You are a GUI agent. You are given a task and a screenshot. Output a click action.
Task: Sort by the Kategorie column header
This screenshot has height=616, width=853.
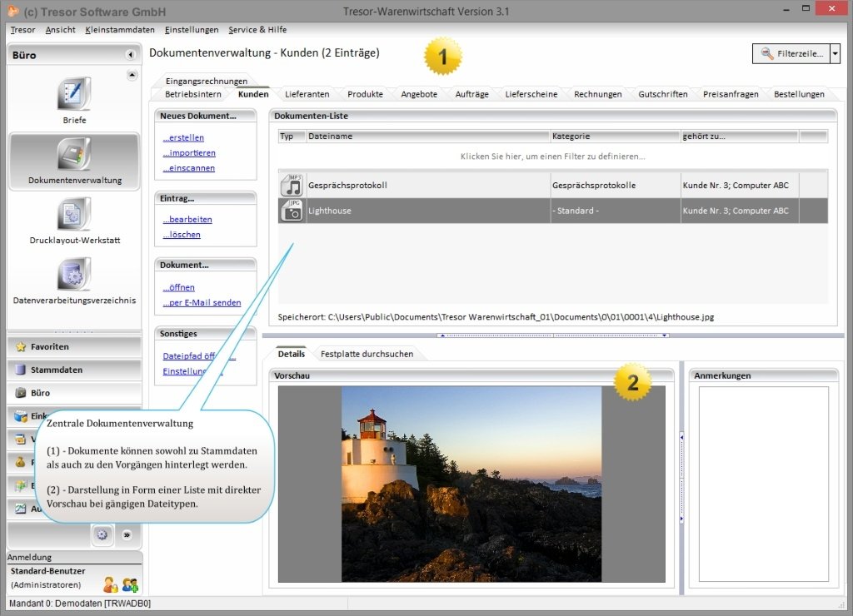(x=615, y=137)
